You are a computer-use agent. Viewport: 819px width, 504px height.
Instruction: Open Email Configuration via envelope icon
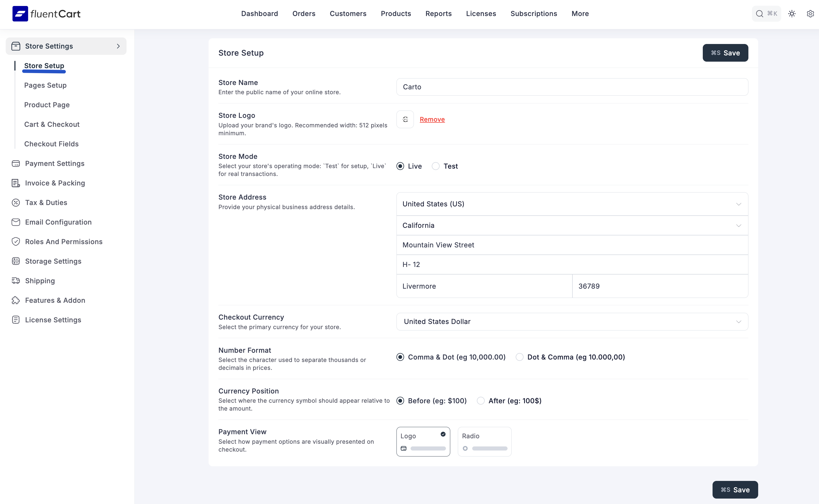[16, 222]
